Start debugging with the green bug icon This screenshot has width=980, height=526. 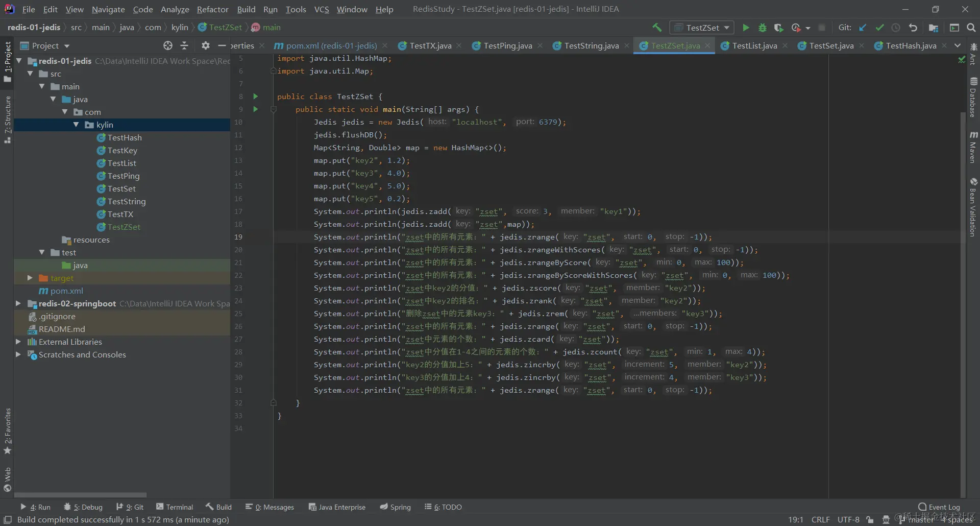(762, 28)
